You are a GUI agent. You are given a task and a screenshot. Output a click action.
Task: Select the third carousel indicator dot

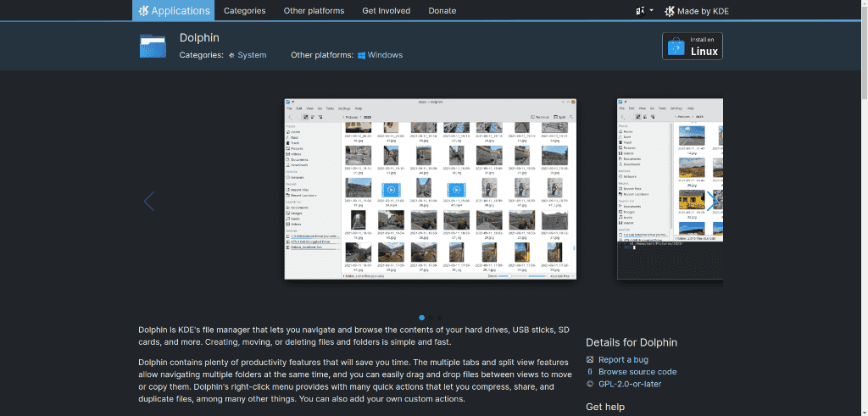pyautogui.click(x=440, y=318)
